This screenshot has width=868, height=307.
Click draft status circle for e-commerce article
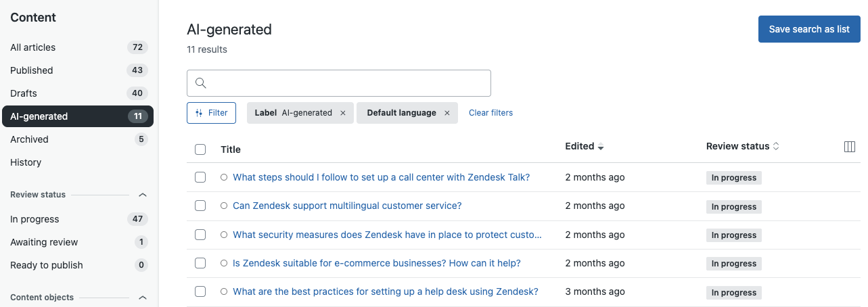tap(224, 263)
